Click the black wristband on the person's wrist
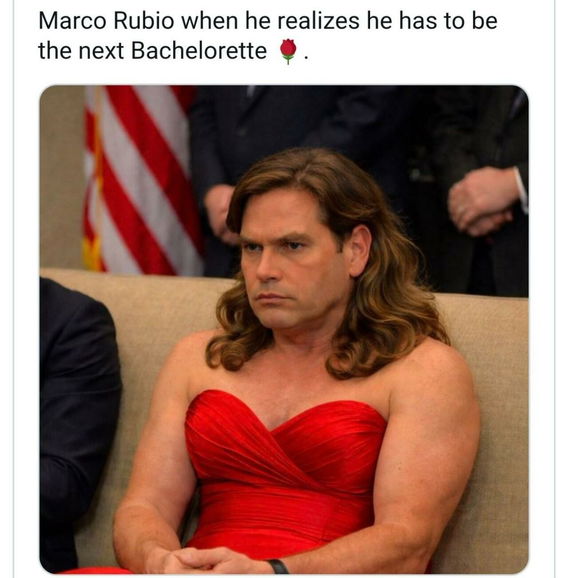This screenshot has width=568, height=578. 278,566
